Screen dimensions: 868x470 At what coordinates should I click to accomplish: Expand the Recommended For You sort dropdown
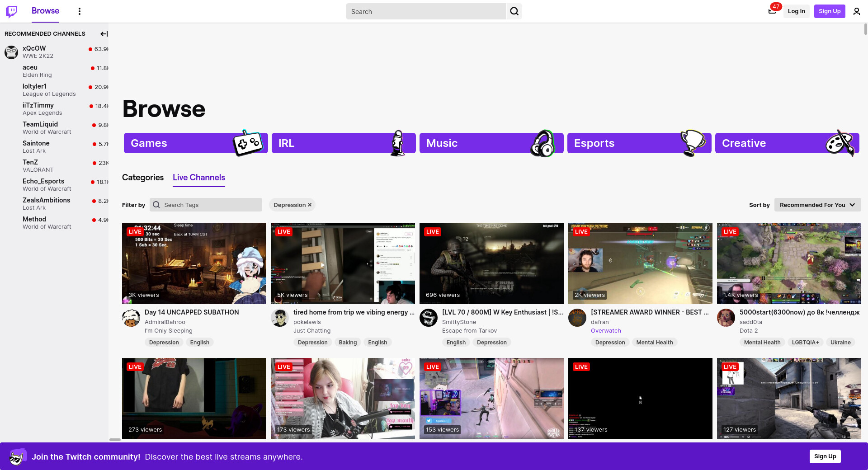click(817, 205)
